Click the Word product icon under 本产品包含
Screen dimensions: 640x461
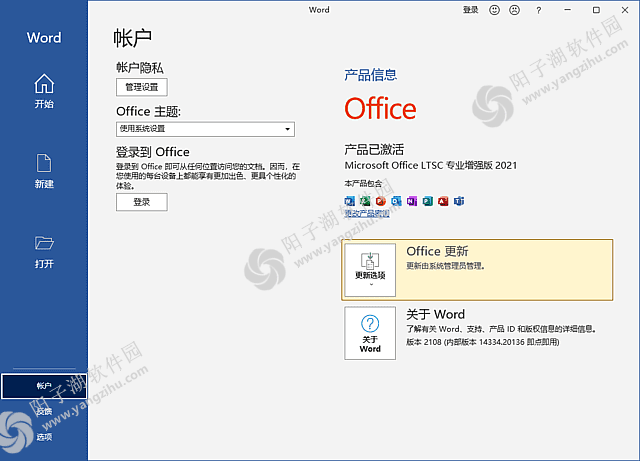coord(349,201)
